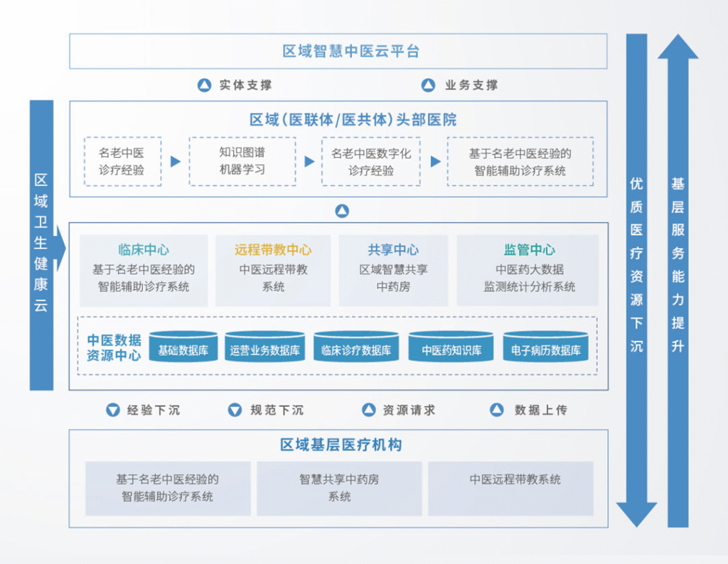Click the 数据上传 text
The image size is (728, 564).
point(541,410)
